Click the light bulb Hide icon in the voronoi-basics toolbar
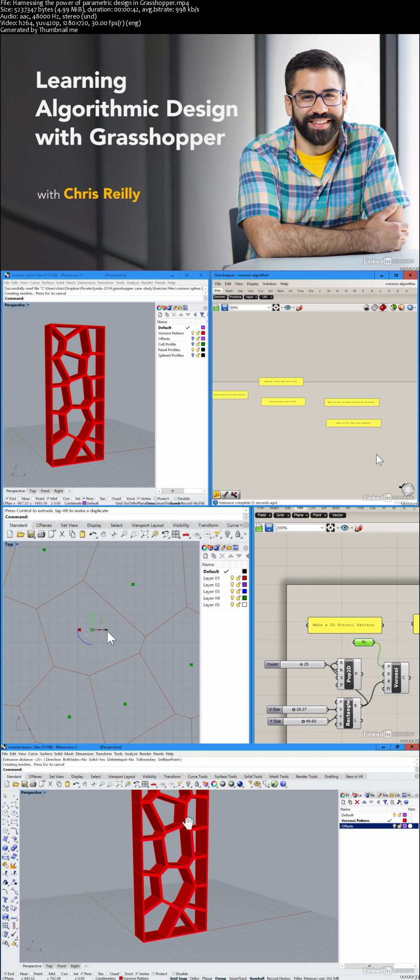The height and width of the screenshot is (980, 420). [x=188, y=784]
